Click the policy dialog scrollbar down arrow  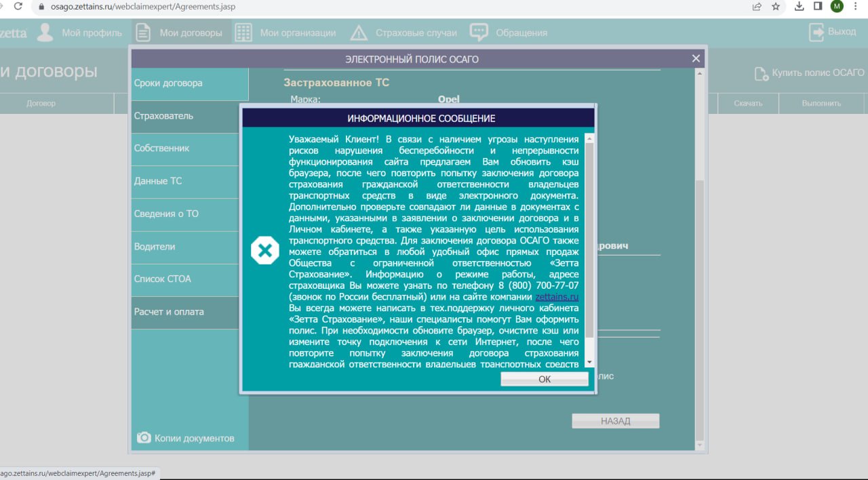tap(700, 445)
